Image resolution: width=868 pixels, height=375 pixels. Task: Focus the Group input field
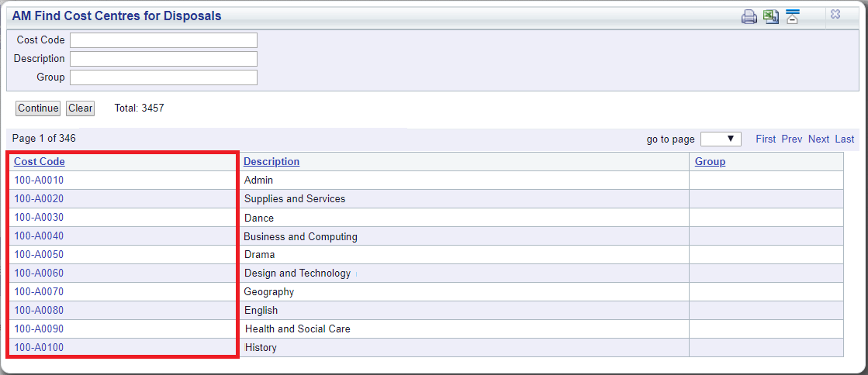[164, 77]
